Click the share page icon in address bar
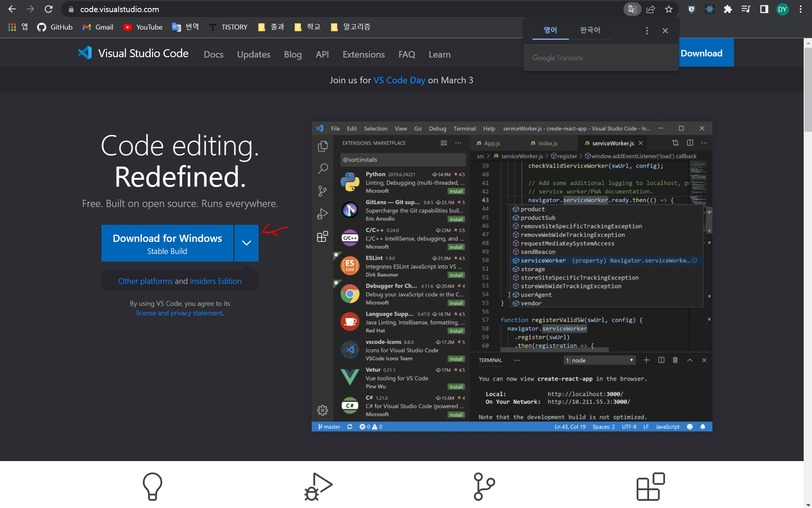The width and height of the screenshot is (812, 508). pos(650,9)
